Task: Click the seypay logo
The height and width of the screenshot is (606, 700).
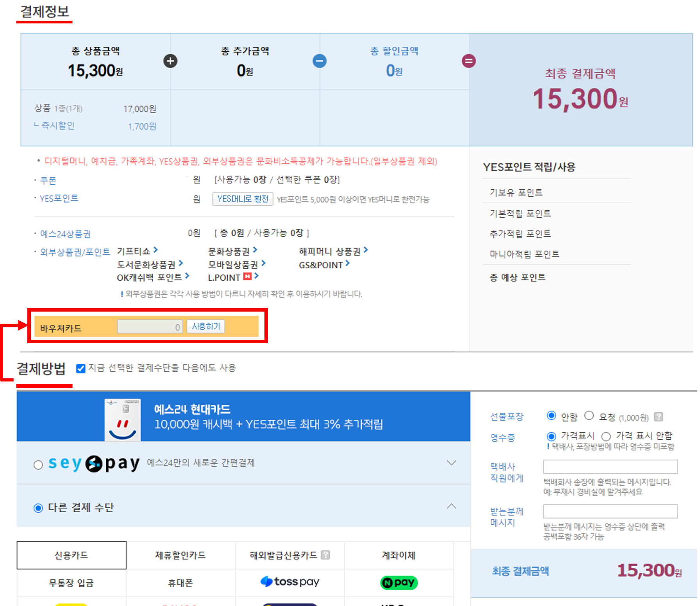Action: pos(94,463)
